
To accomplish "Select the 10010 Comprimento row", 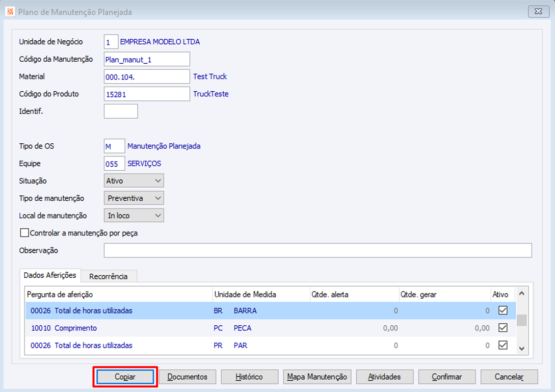I will 271,328.
